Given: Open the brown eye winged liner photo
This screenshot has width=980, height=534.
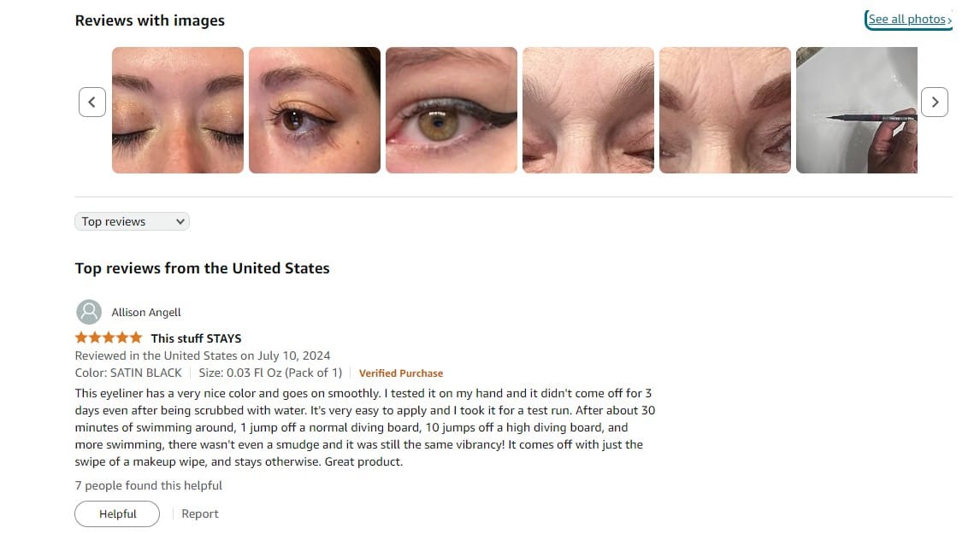Looking at the screenshot, I should [x=315, y=110].
